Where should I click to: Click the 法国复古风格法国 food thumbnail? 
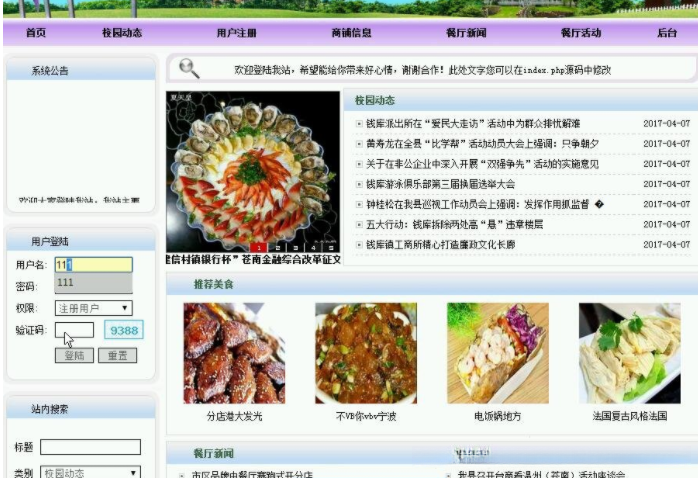629,353
